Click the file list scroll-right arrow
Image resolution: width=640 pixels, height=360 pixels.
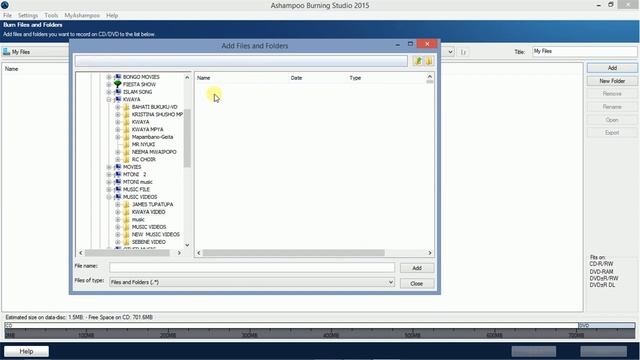click(430, 253)
